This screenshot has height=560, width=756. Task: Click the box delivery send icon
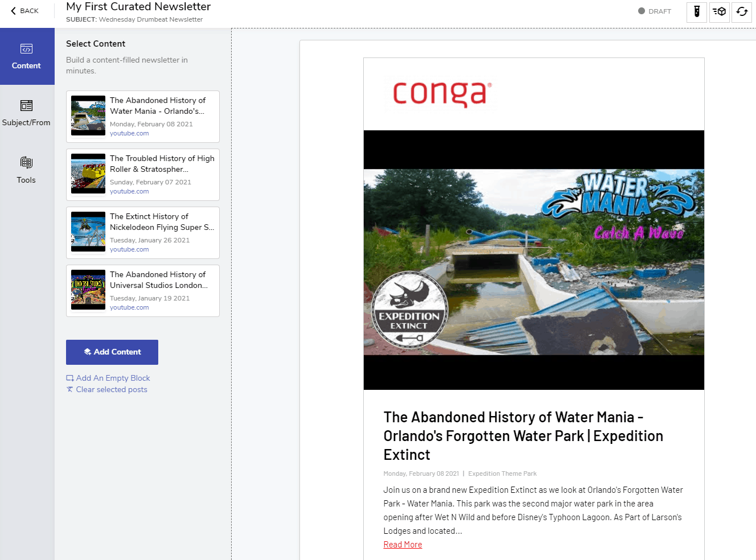(x=720, y=11)
